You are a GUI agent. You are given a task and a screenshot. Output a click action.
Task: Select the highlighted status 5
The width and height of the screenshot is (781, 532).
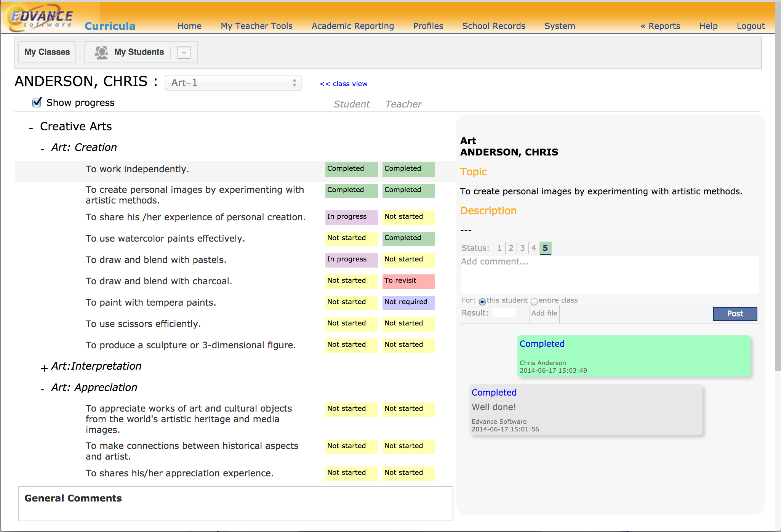[x=545, y=248]
